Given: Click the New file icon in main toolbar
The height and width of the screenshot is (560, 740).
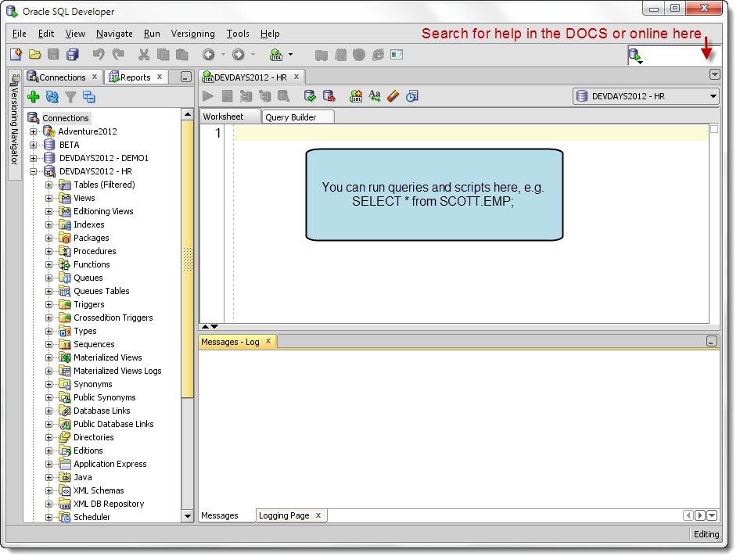Looking at the screenshot, I should tap(16, 55).
